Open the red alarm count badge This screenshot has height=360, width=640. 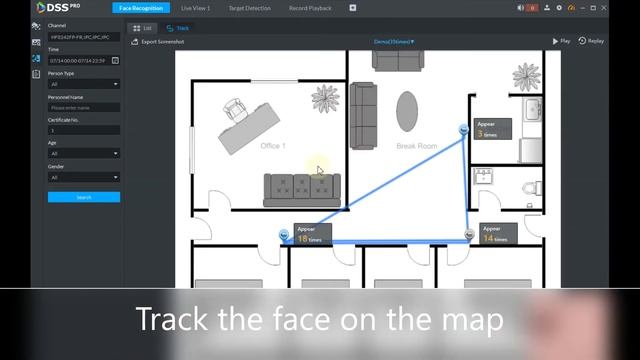tap(532, 8)
